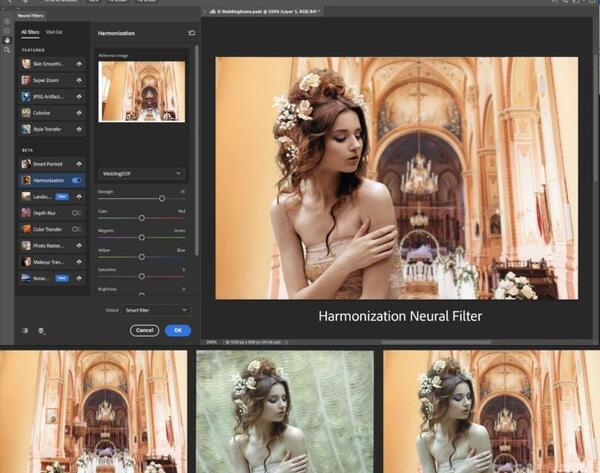Image resolution: width=600 pixels, height=473 pixels.
Task: Click the layer preview options icon
Action: tap(41, 331)
